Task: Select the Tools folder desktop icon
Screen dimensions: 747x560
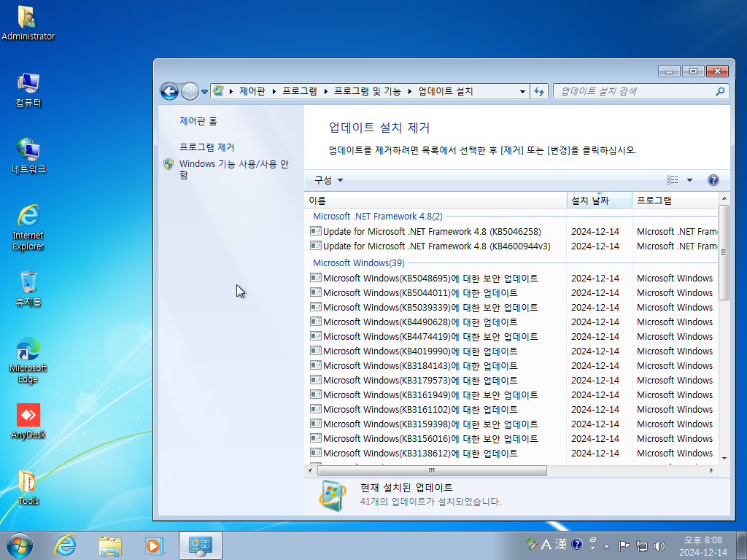Action: click(28, 488)
